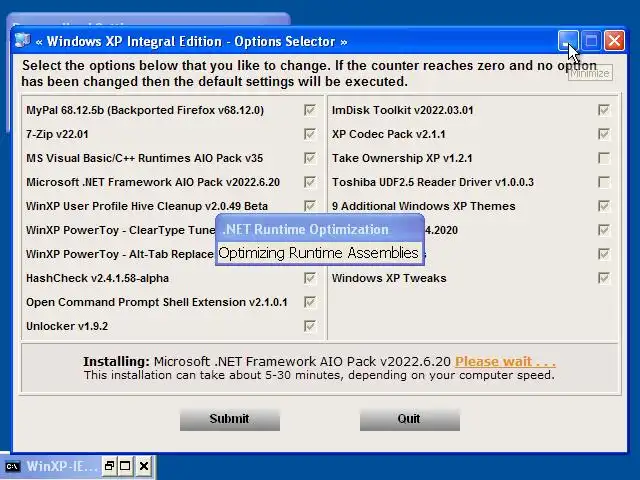Enable Toshiba UDF2.5 Reader Driver checkbox
The width and height of the screenshot is (640, 480).
point(604,182)
